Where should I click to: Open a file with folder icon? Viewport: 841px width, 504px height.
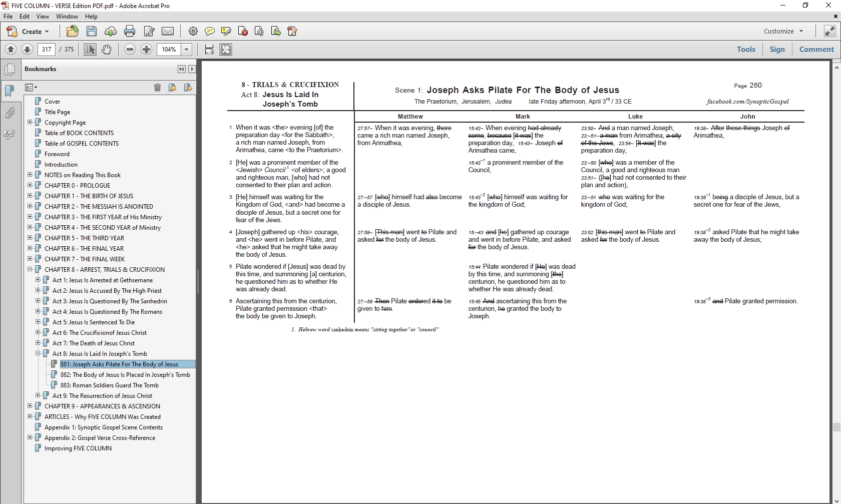coord(73,32)
